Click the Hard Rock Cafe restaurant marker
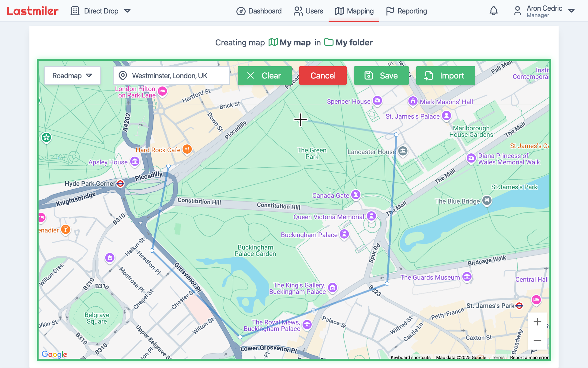 (187, 149)
